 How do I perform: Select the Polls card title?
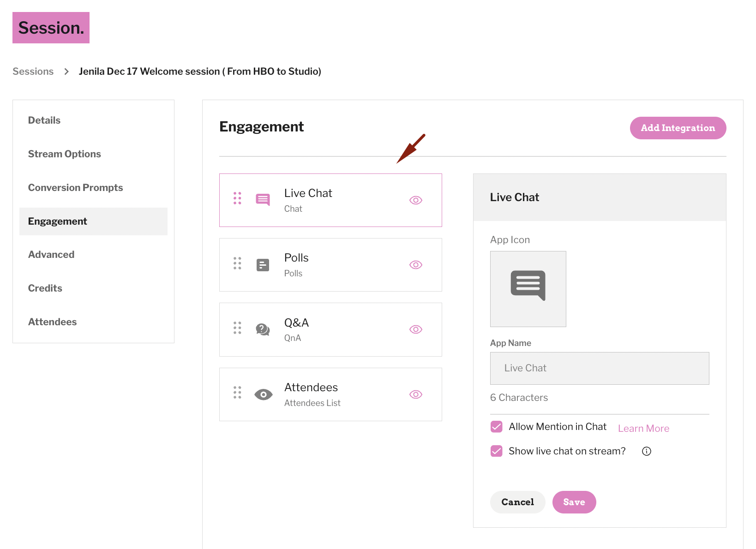tap(296, 258)
